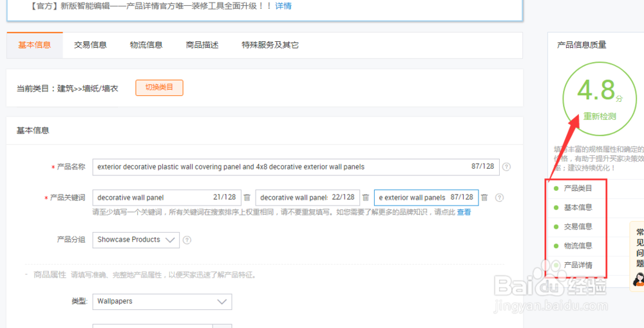644x328 pixels.
Task: Click the 4.8 quality score value
Action: point(596,90)
